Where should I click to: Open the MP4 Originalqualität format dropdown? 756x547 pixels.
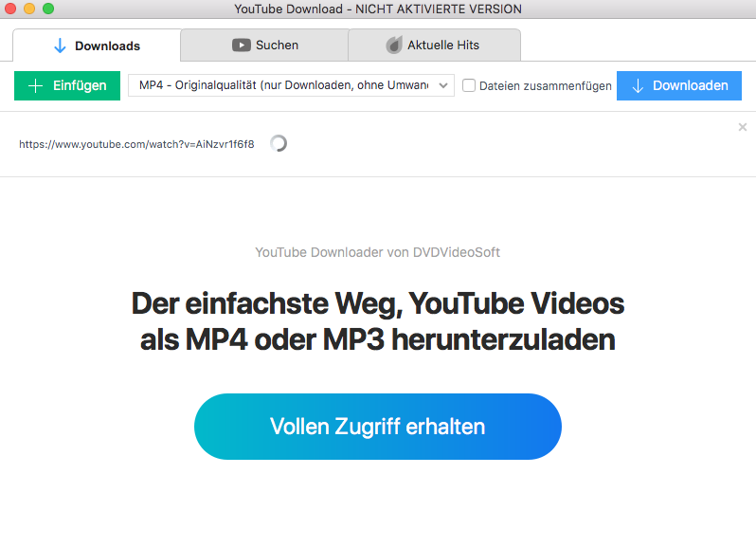291,85
